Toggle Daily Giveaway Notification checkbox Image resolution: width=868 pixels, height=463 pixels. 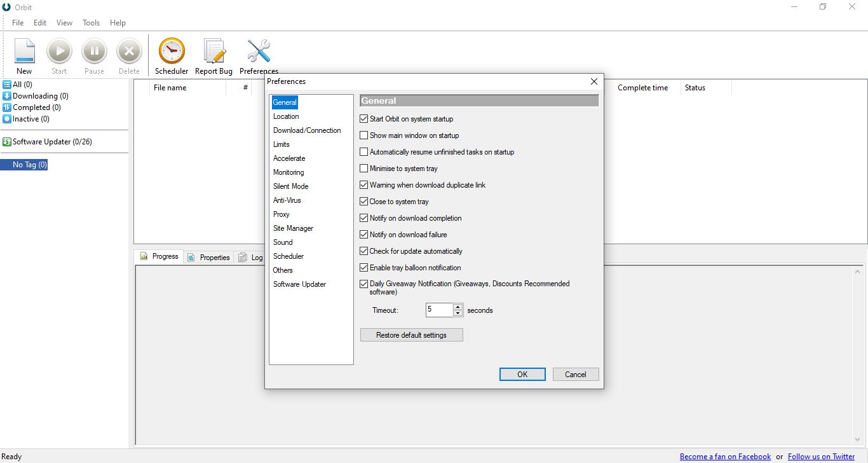[x=364, y=284]
